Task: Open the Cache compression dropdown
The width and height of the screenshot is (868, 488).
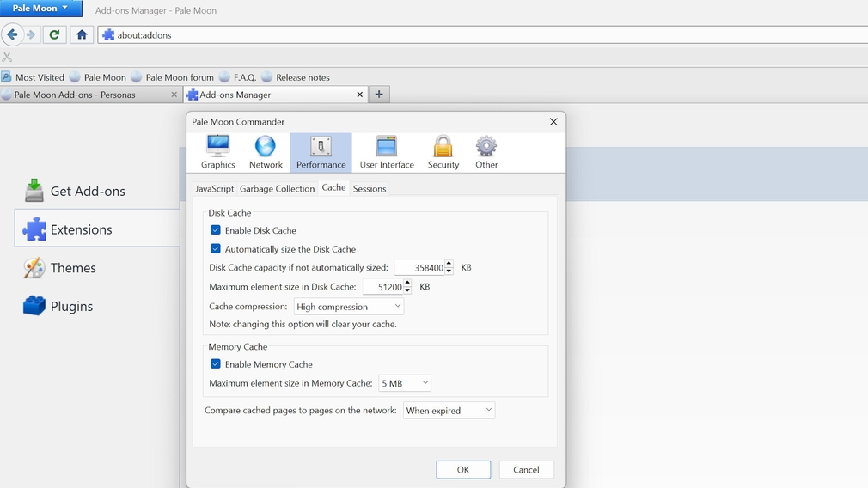Action: (349, 307)
